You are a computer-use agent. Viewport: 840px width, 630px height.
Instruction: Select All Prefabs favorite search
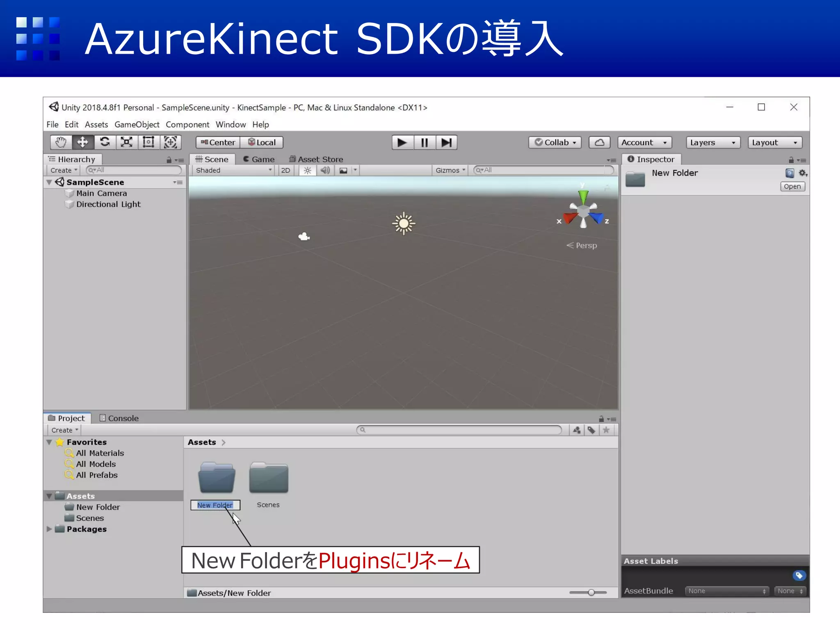click(x=96, y=475)
